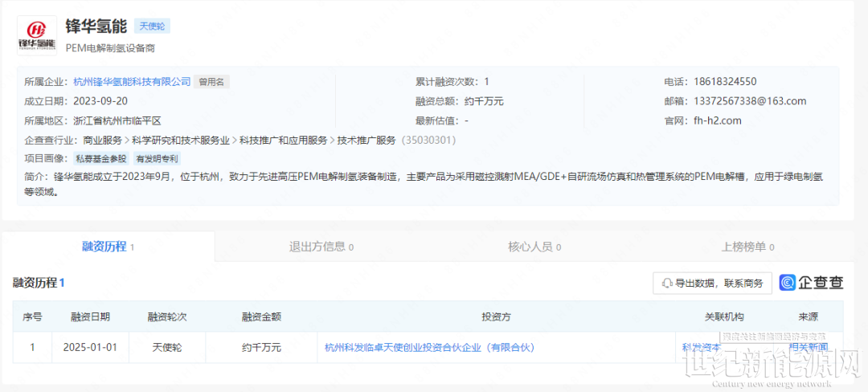Click the 天使轮 badge beside company name
Screen dimensions: 868x392
coord(152,26)
